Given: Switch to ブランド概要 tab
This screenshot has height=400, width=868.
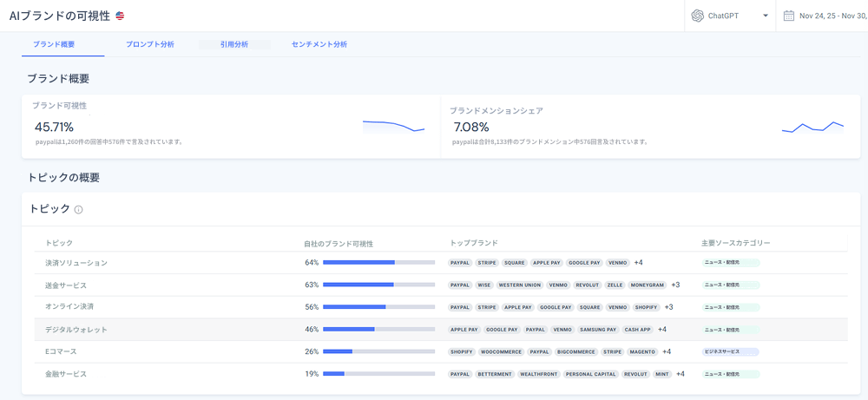Looking at the screenshot, I should click(54, 44).
